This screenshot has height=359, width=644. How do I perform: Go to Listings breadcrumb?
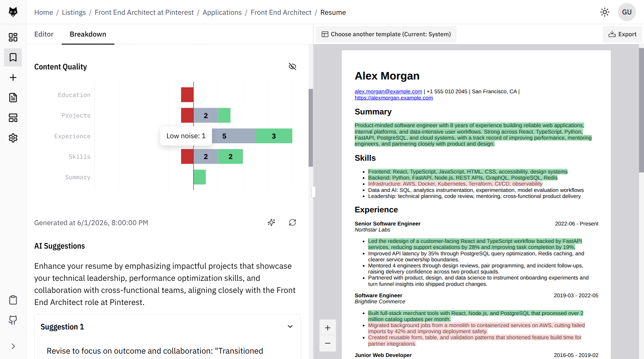74,12
